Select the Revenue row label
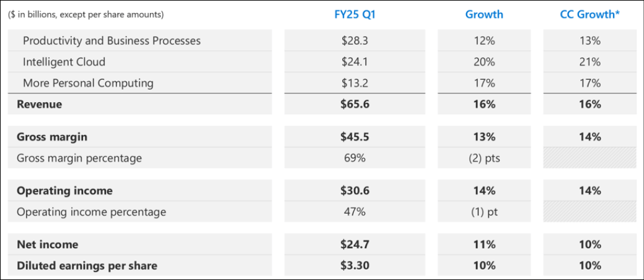This screenshot has height=280, width=644. (40, 104)
